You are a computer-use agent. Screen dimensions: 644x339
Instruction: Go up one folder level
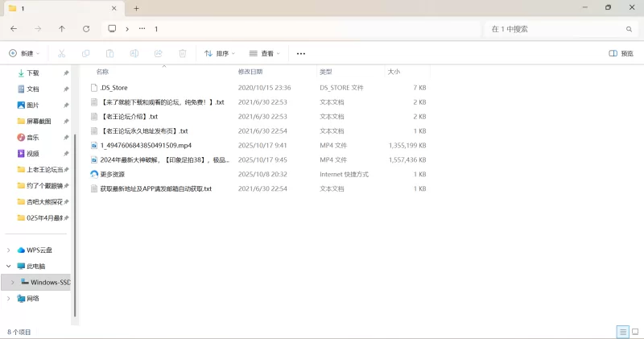click(x=62, y=29)
